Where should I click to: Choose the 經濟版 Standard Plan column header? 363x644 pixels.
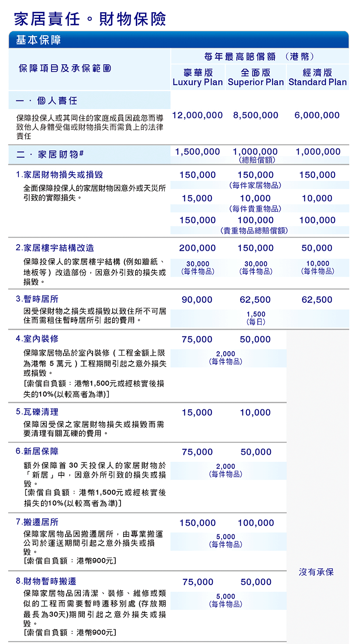point(318,77)
